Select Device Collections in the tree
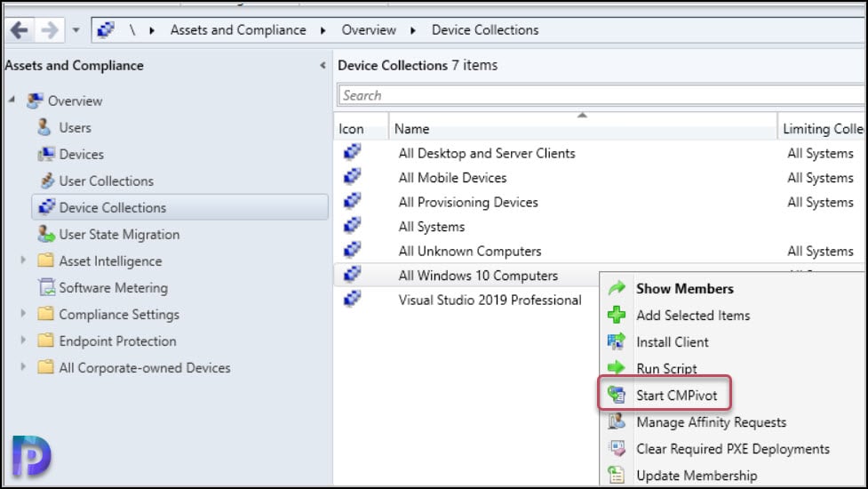This screenshot has width=868, height=489. point(180,207)
